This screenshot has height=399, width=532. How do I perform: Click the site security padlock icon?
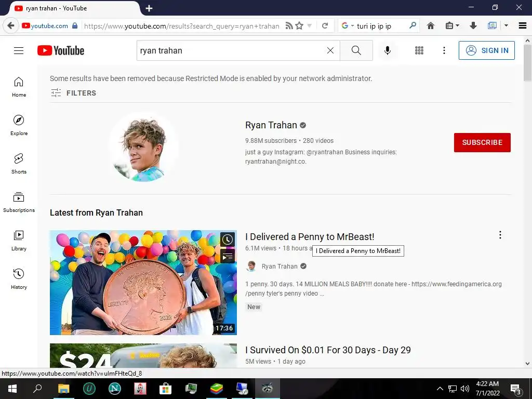tap(75, 26)
